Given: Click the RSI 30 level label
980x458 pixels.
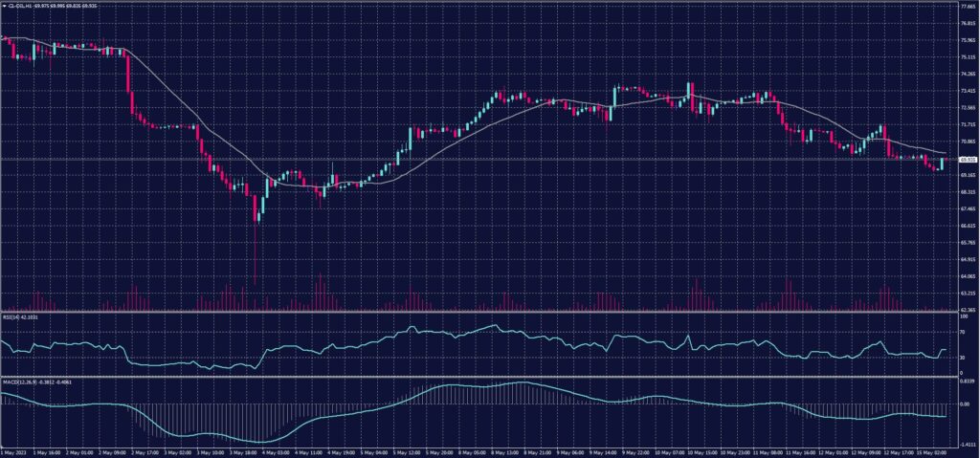Looking at the screenshot, I should coord(962,358).
